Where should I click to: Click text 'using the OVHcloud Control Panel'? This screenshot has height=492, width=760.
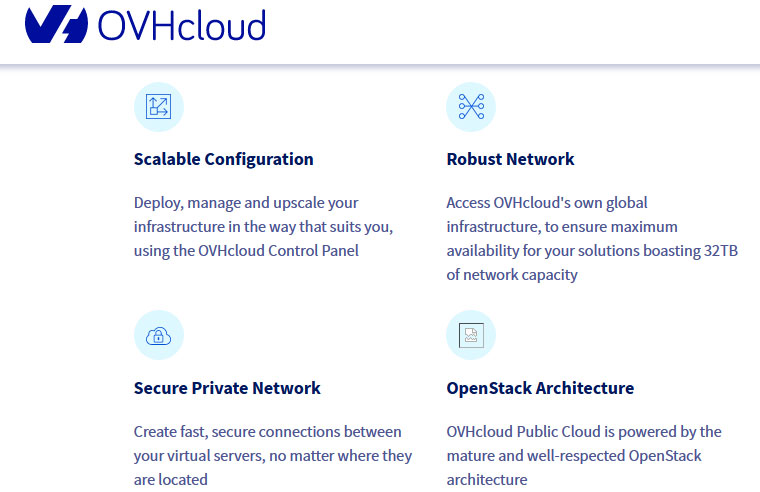[246, 251]
